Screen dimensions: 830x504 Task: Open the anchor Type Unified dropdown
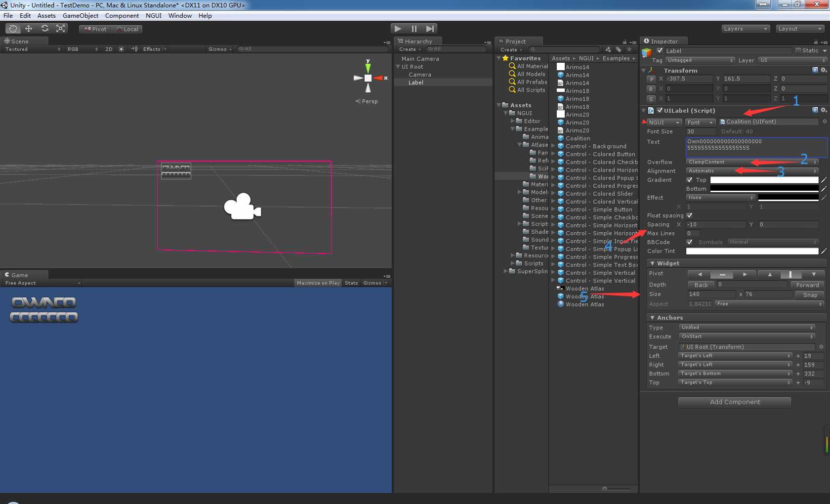[x=747, y=328]
